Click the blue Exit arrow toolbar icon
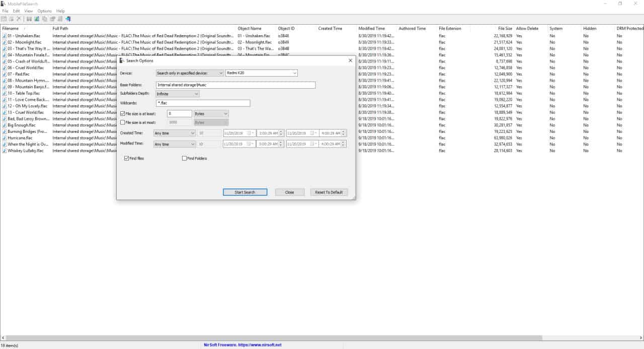 pos(67,18)
